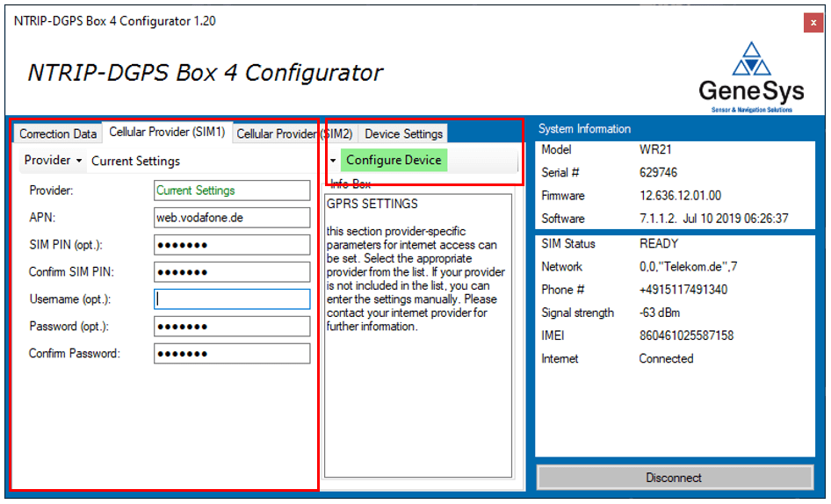Click the APN field showing web.vodafone.de
The width and height of the screenshot is (831, 504).
pos(232,217)
